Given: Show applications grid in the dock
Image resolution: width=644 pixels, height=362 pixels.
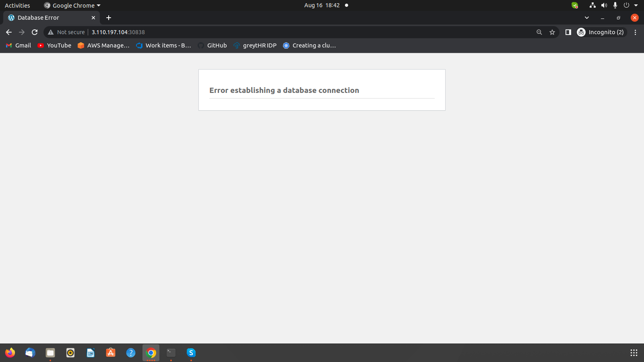Looking at the screenshot, I should pyautogui.click(x=634, y=353).
